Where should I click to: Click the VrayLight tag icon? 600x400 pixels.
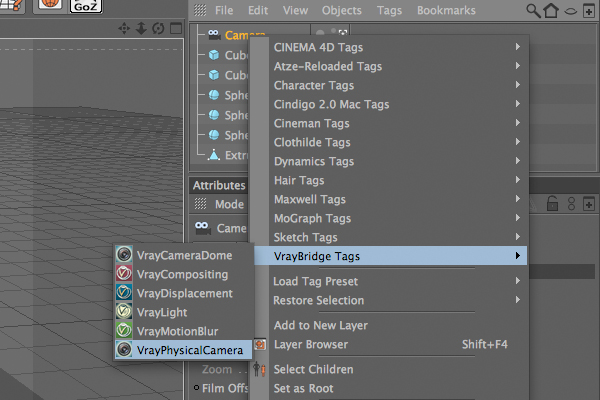[124, 311]
